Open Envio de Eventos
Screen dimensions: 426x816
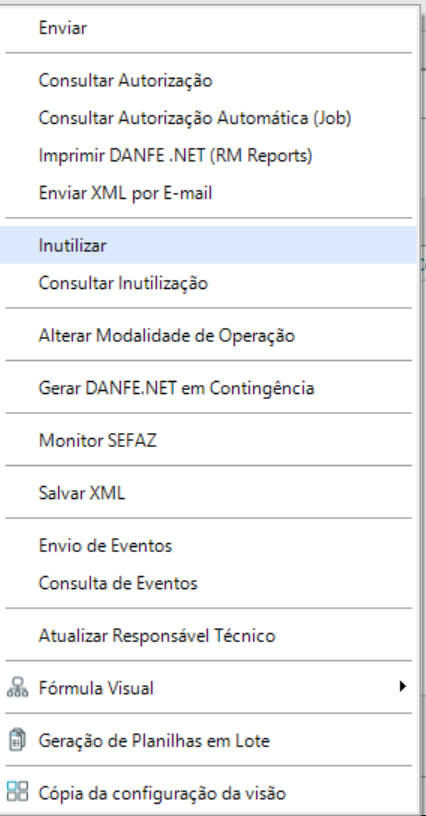point(209,545)
